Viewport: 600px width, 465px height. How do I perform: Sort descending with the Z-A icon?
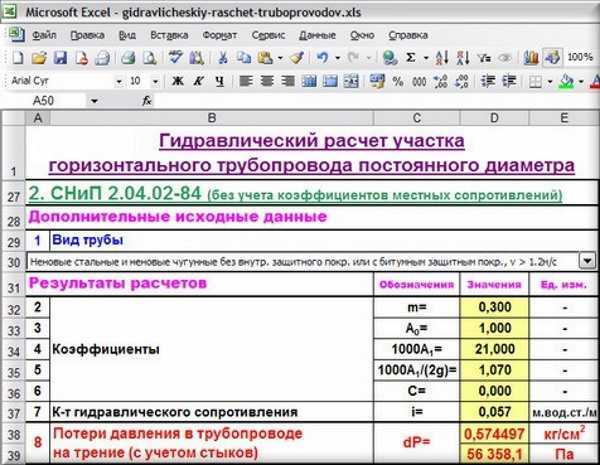pyautogui.click(x=463, y=58)
